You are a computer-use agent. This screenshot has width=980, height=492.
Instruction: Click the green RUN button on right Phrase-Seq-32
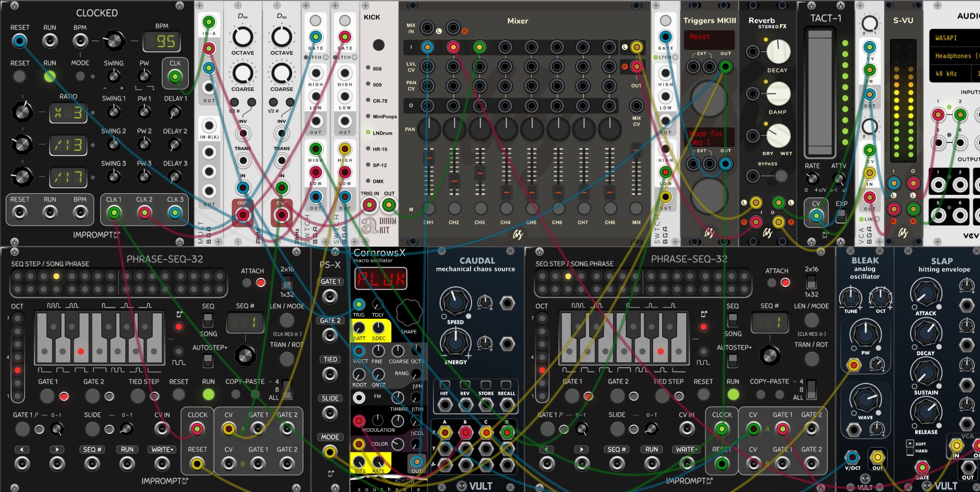pos(733,394)
